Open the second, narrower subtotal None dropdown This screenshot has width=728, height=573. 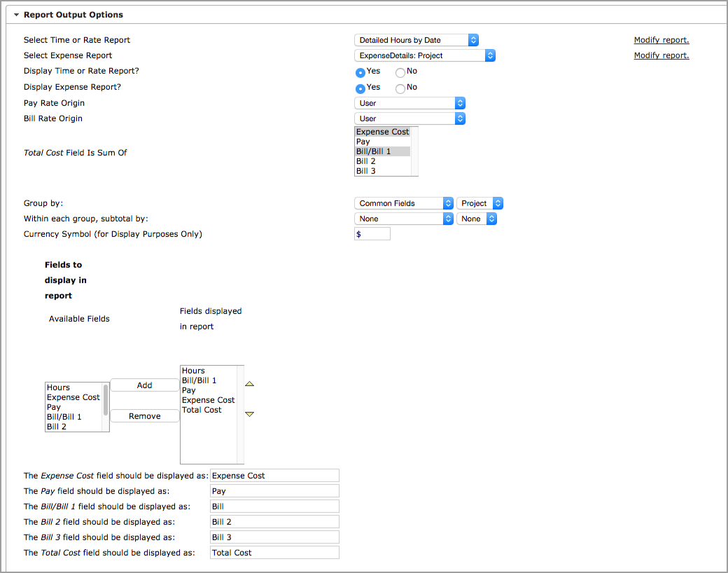pyautogui.click(x=477, y=219)
